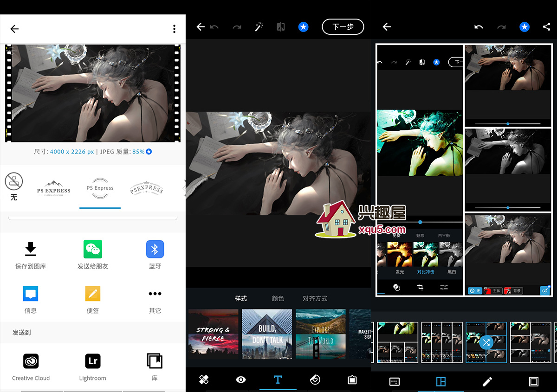557x392 pixels.
Task: Choose the crown PSEXPRESS watermark
Action: click(x=147, y=188)
